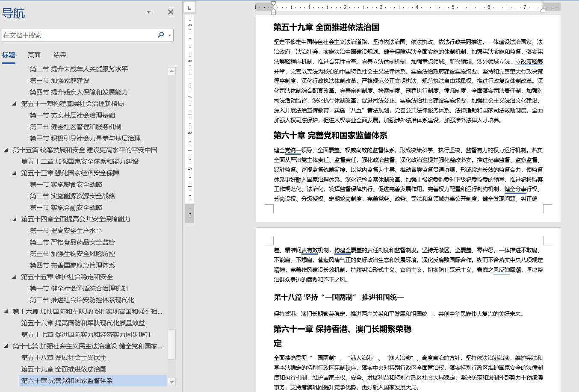This screenshot has width=579, height=392.
Task: Click the ruler right indent marker
Action: coord(543,9)
